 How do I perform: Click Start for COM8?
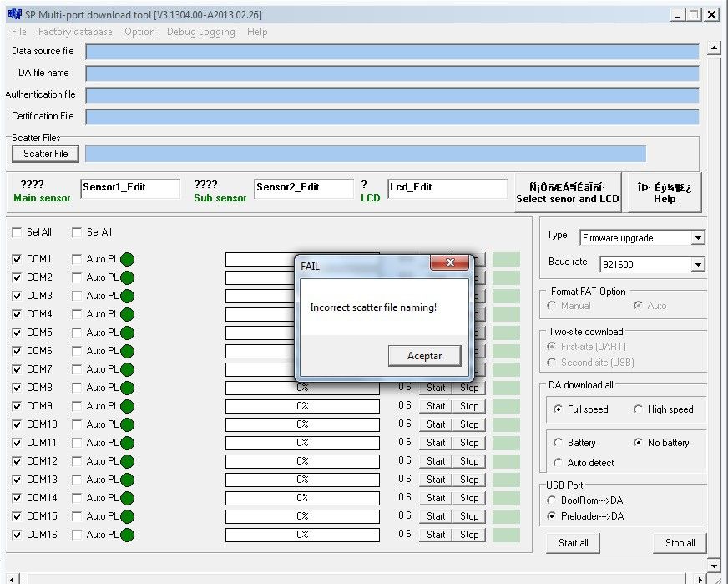click(x=436, y=388)
